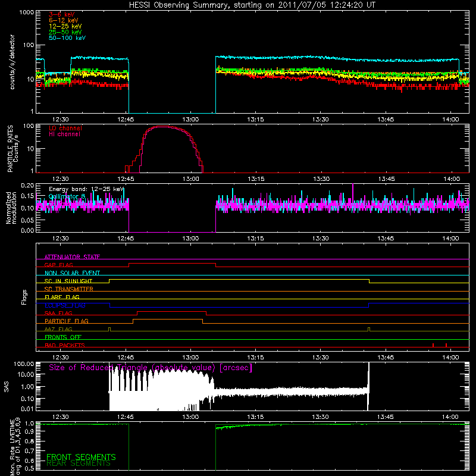Click the 14:00 tick below the SAS plot

[450, 417]
